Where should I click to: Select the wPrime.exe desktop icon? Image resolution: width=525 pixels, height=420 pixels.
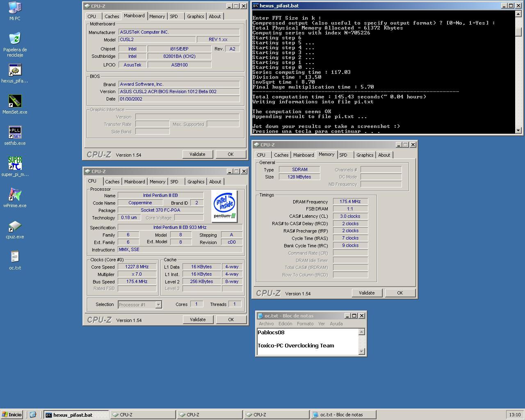(x=15, y=194)
